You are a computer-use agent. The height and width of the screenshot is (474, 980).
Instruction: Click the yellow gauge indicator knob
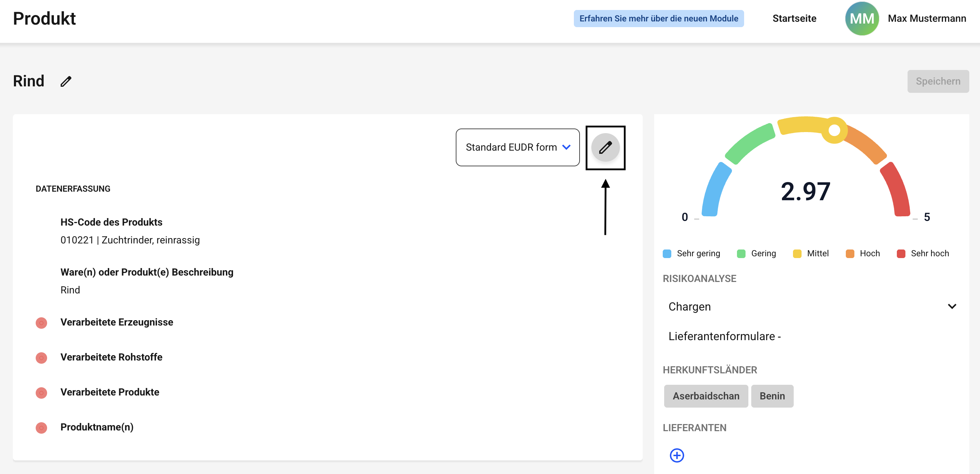coord(834,131)
